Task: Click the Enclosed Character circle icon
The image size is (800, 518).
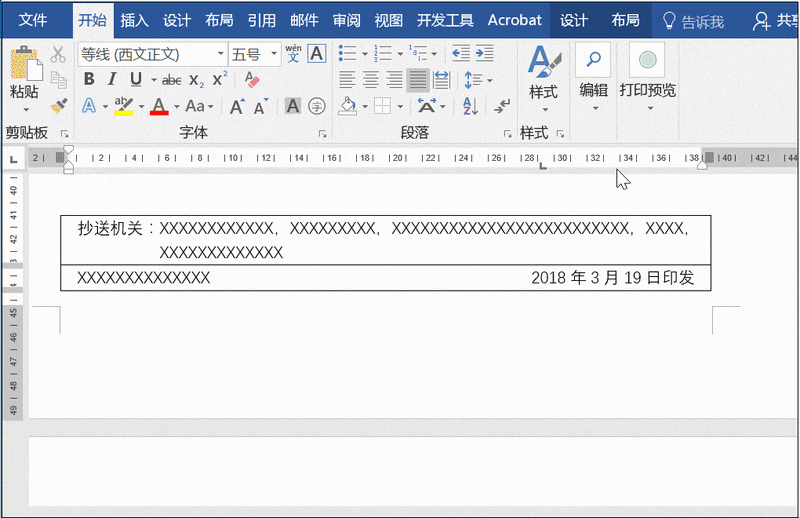Action: point(317,106)
